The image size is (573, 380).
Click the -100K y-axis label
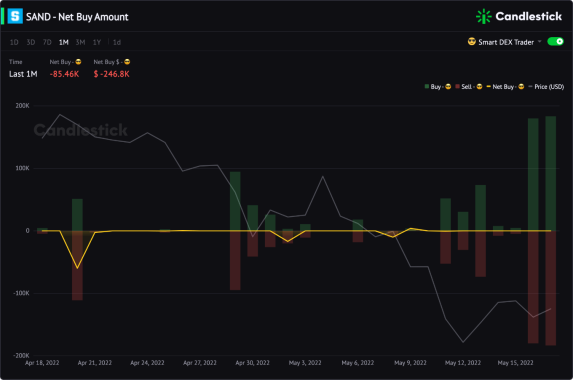coord(21,293)
